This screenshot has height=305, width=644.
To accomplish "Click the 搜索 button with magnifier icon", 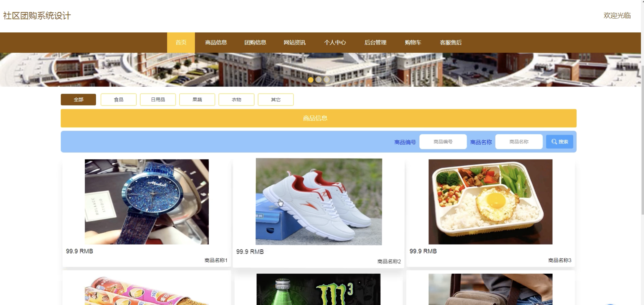I will 560,142.
